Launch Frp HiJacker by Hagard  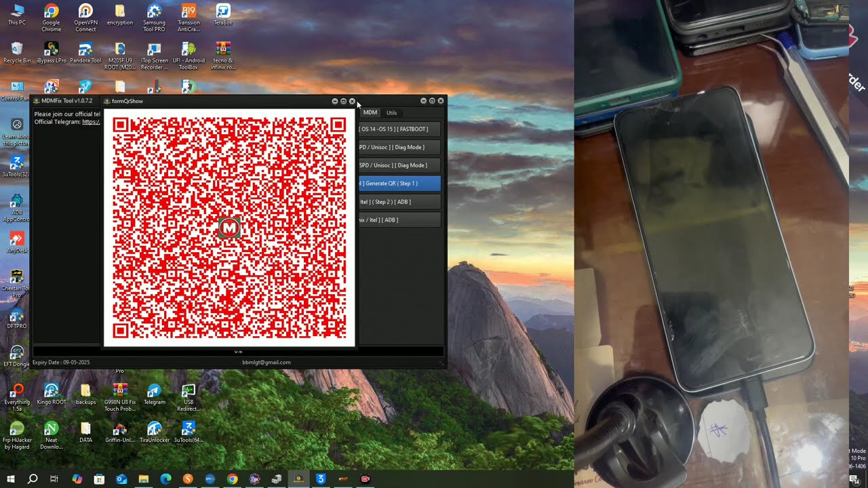point(17,436)
